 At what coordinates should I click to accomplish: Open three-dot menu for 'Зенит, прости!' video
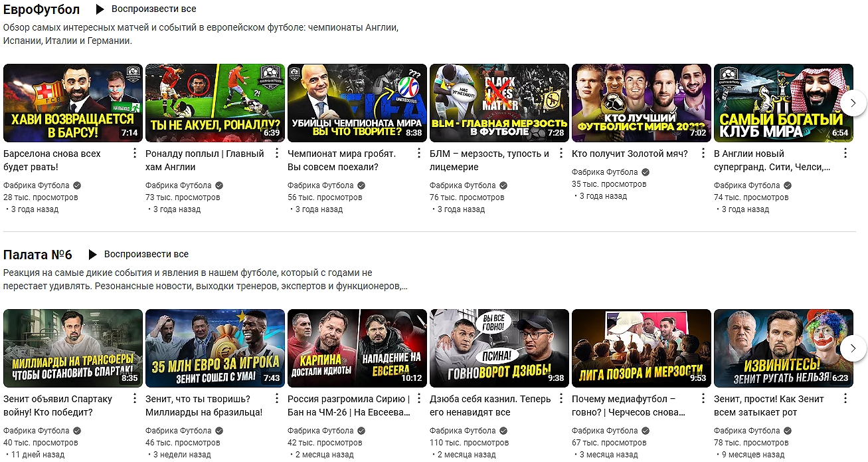click(x=845, y=399)
